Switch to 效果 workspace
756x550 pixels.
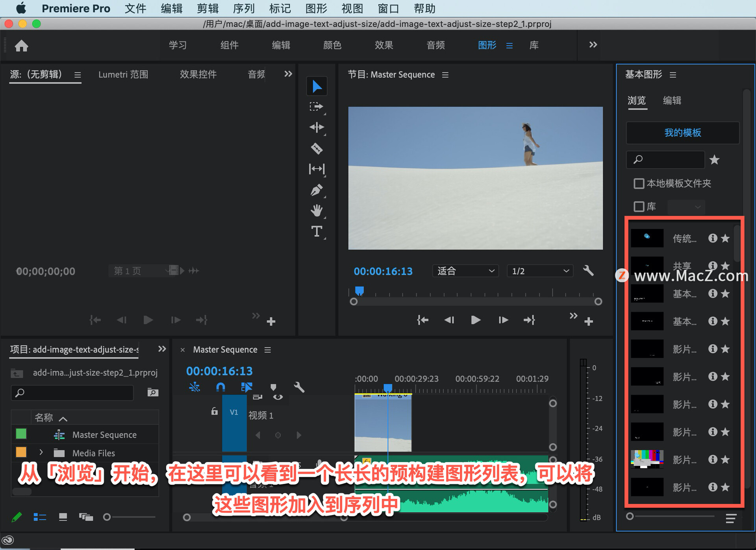[384, 45]
